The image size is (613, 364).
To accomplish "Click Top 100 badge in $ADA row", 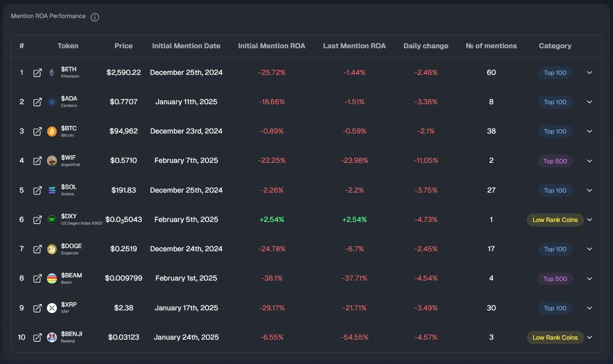I will click(555, 102).
